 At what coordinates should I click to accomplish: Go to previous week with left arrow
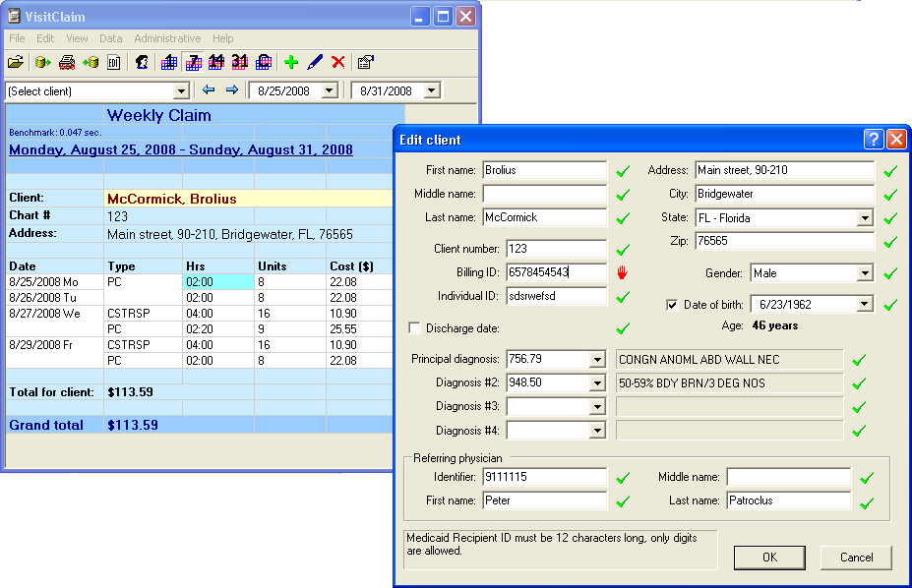point(209,90)
